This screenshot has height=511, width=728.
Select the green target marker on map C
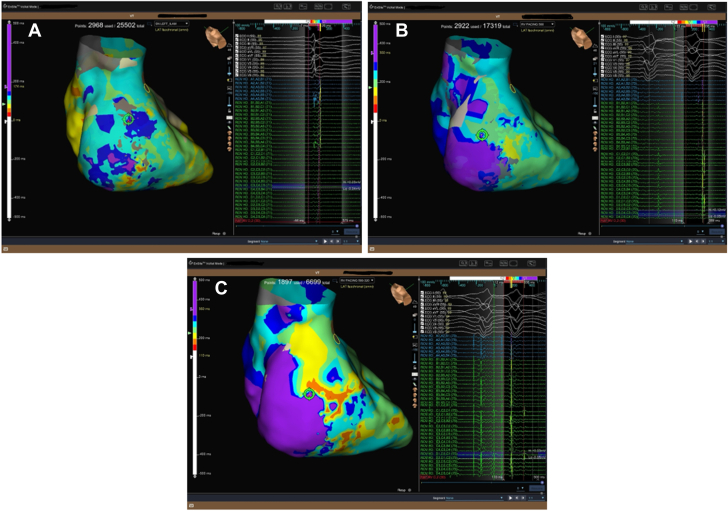309,394
